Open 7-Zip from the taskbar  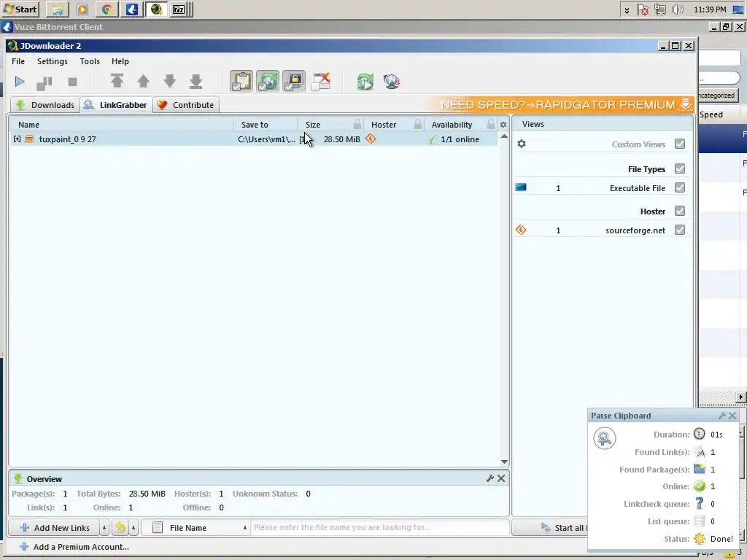(178, 9)
